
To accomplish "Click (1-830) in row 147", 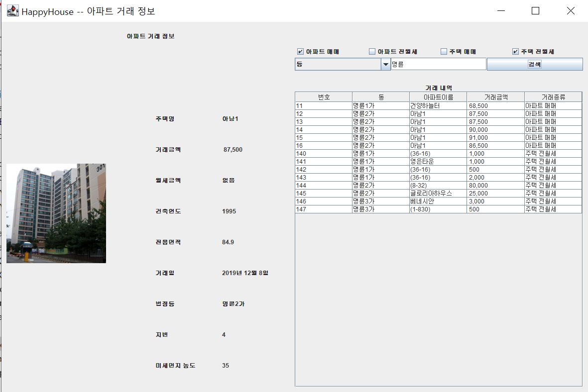I will click(x=420, y=209).
